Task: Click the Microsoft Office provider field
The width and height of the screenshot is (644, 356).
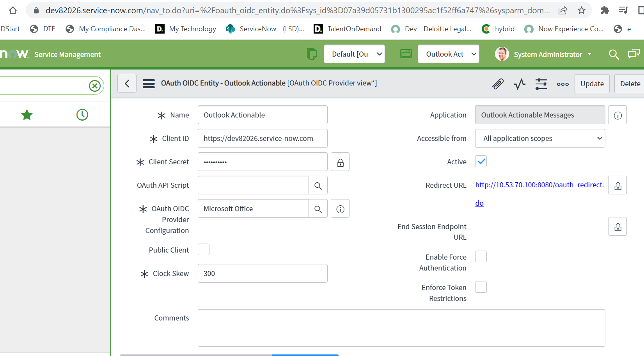Action: [x=253, y=208]
